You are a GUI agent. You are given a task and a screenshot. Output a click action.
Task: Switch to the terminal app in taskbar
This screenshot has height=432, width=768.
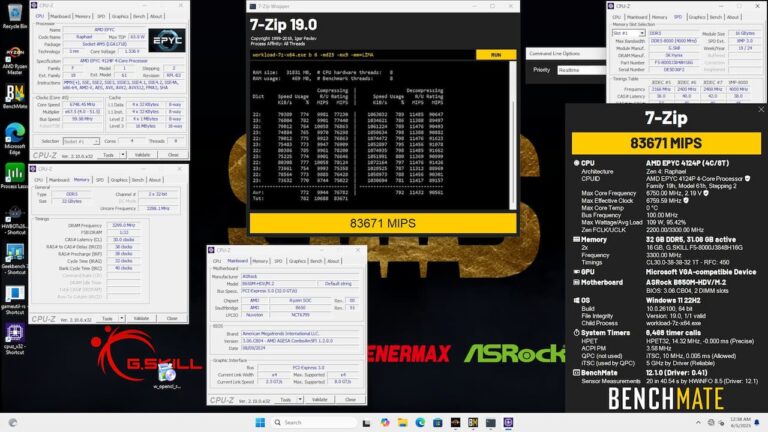(490, 422)
